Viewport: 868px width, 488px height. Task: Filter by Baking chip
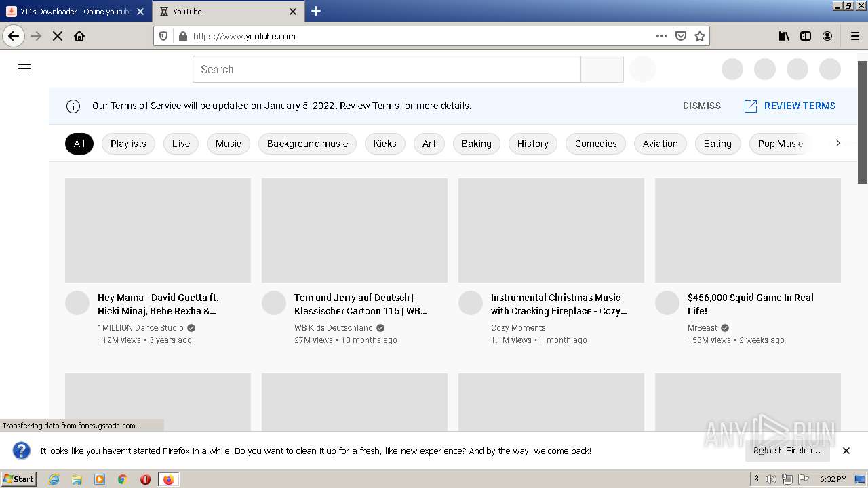point(476,144)
